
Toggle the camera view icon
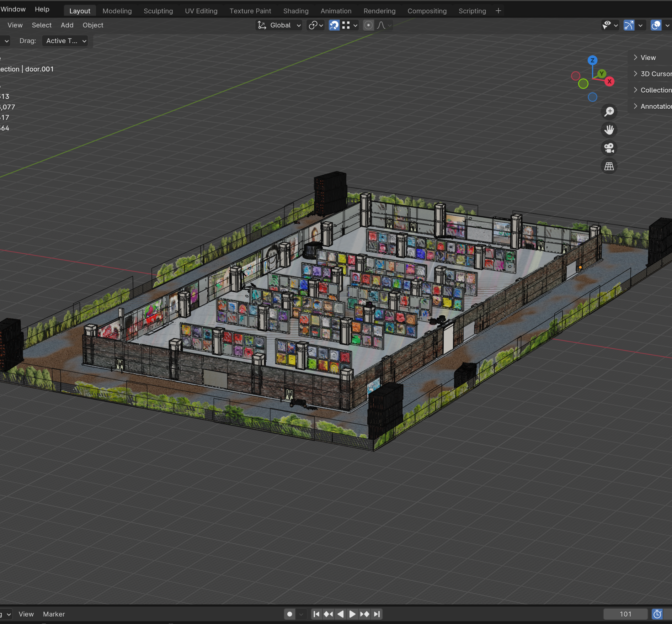pyautogui.click(x=609, y=148)
